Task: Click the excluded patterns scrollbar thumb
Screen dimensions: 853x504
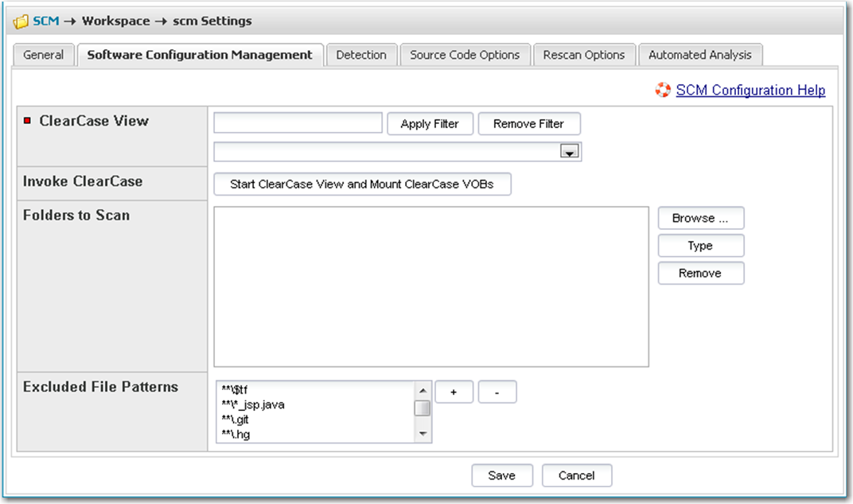Action: (x=423, y=409)
